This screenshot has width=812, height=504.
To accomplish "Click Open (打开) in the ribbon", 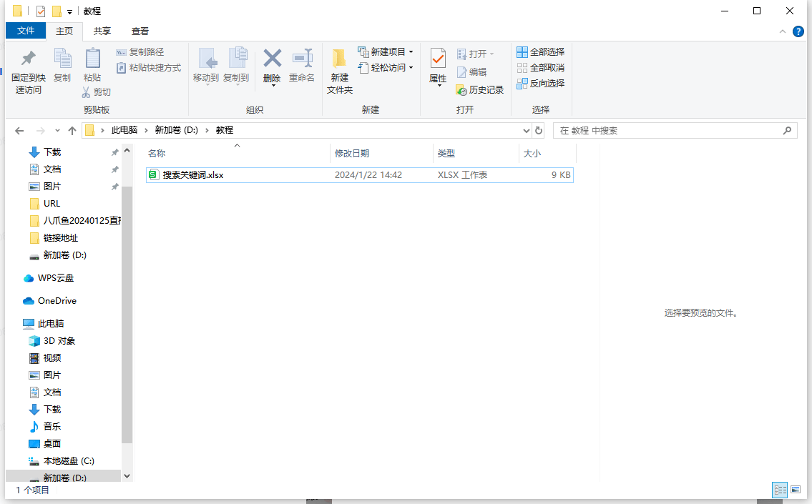I will point(475,54).
